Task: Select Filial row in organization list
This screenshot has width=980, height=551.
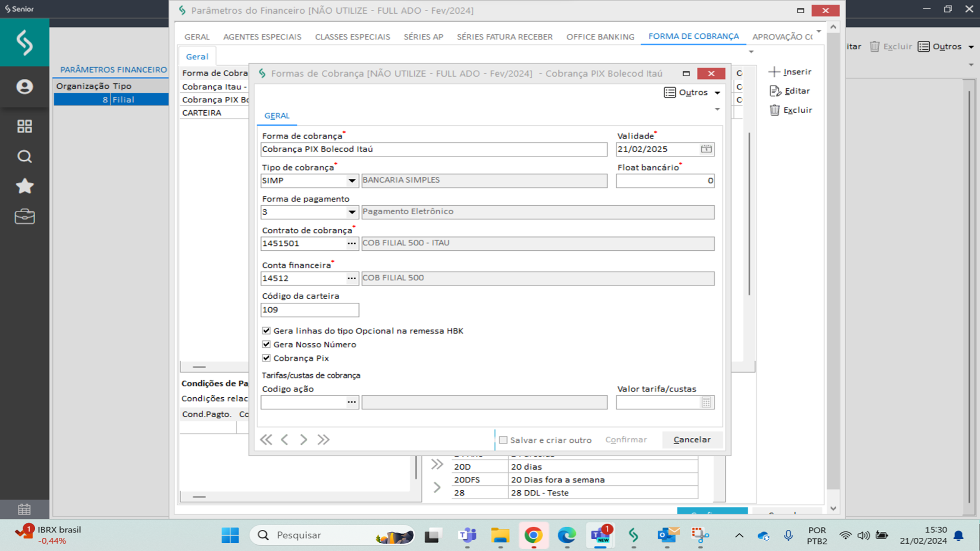Action: coord(111,99)
